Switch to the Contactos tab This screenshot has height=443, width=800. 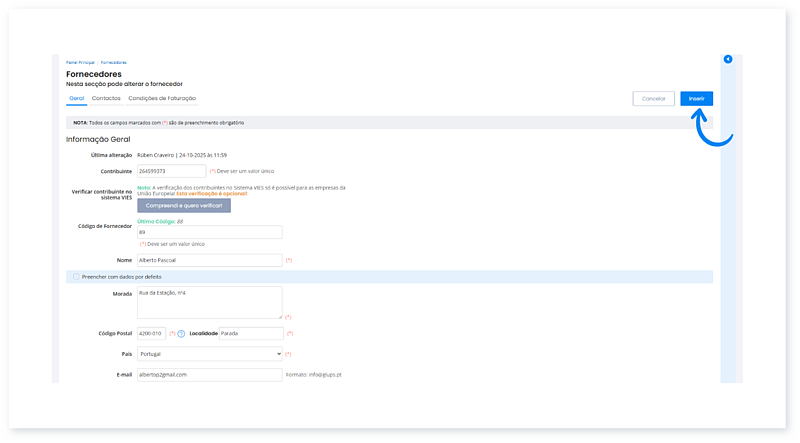pyautogui.click(x=106, y=98)
